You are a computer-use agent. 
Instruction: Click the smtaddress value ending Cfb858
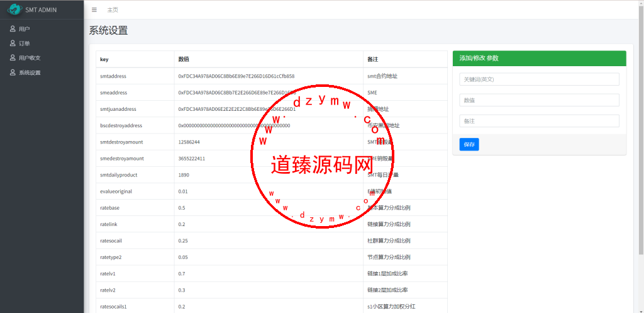[x=236, y=76]
